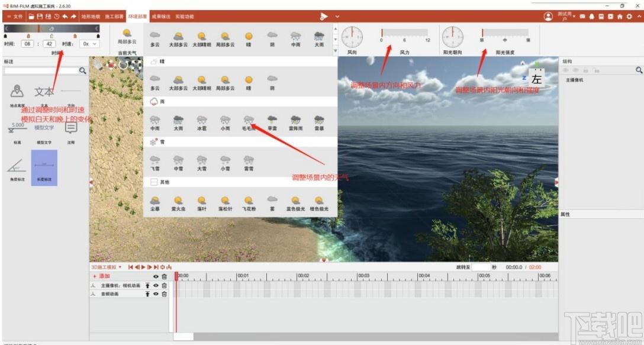The width and height of the screenshot is (644, 345).
Task: Click the 添加 add track button
Action: coord(101,276)
